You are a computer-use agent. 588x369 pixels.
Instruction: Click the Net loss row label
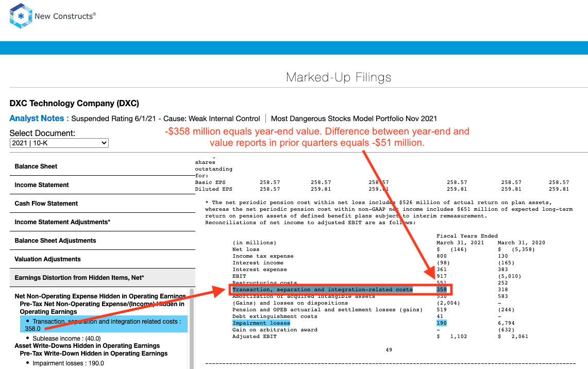coord(246,250)
